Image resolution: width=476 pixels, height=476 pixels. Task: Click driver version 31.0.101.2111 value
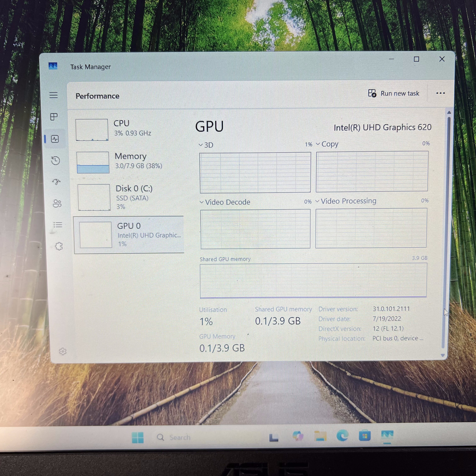click(391, 309)
